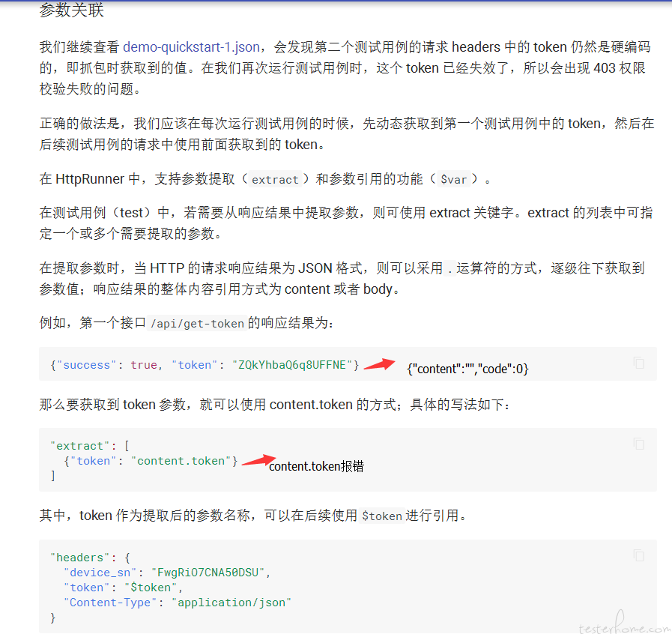672x643 pixels.
Task: Click the paragraph starting 正确的做法是
Action: [347, 133]
